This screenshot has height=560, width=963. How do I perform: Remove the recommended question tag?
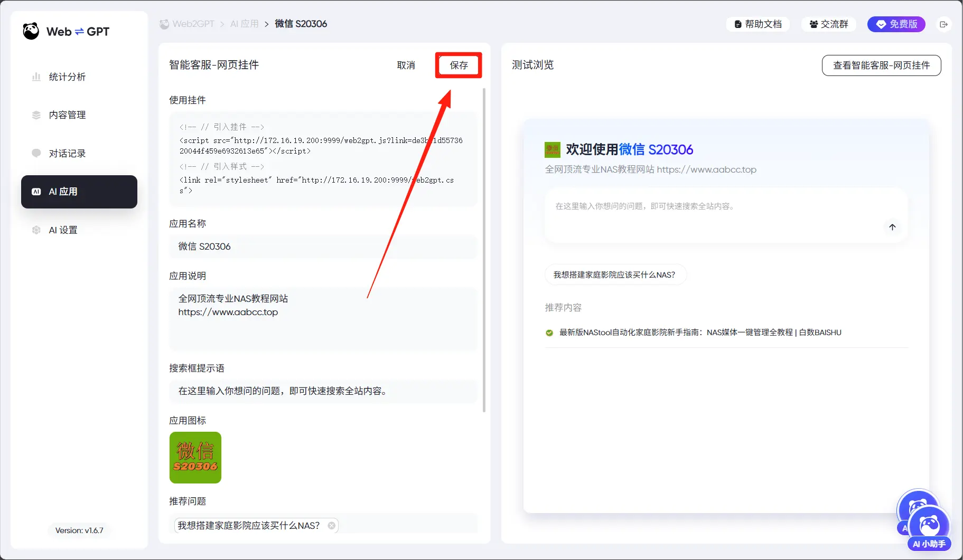tap(331, 526)
